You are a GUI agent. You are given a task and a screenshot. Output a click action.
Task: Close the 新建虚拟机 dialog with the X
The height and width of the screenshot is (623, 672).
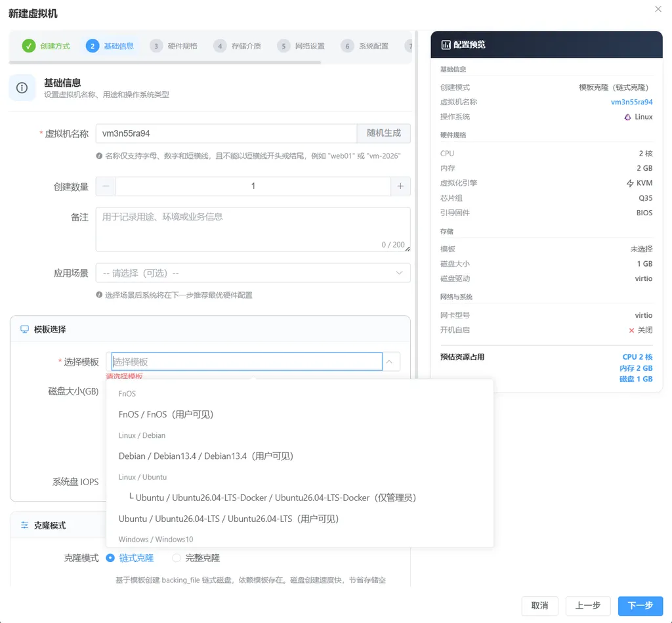(x=658, y=9)
